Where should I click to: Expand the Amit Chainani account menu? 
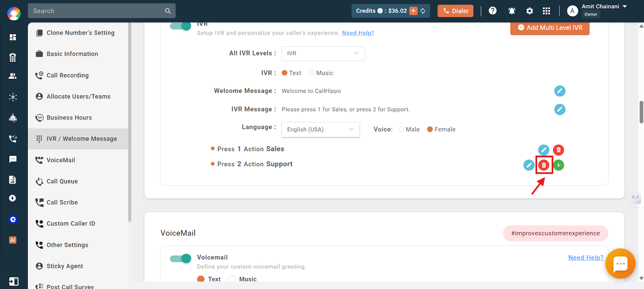[625, 6]
